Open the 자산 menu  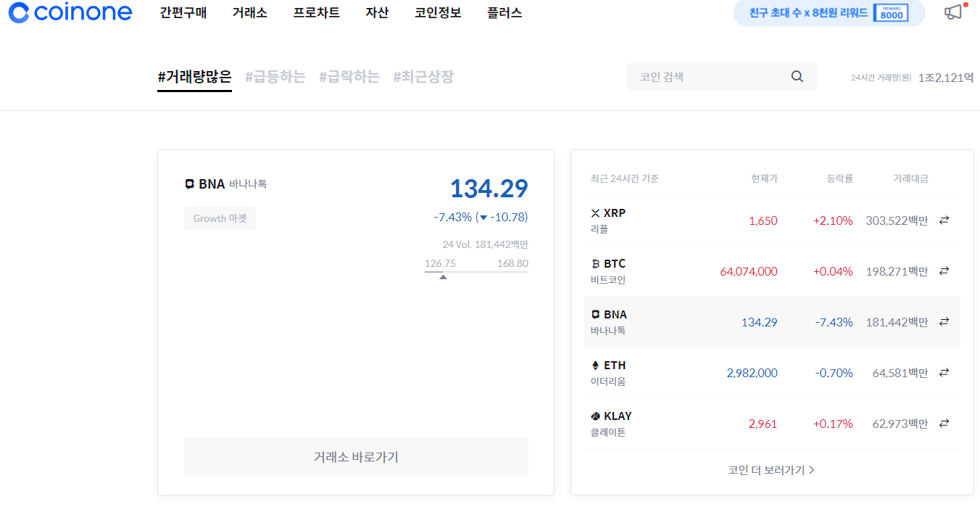[x=377, y=13]
